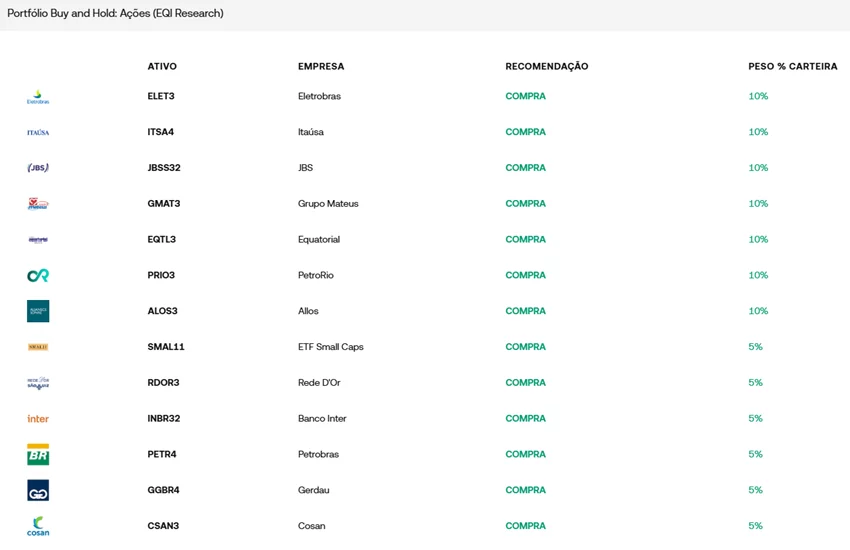Viewport: 850px width, 550px height.
Task: Click the Grupo Mateus logo
Action: click(38, 204)
